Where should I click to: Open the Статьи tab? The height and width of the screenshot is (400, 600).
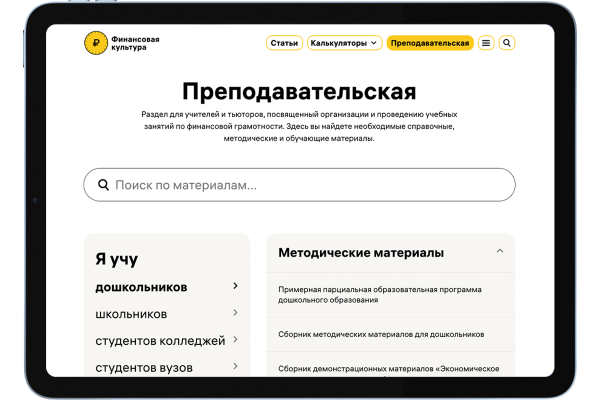click(284, 43)
